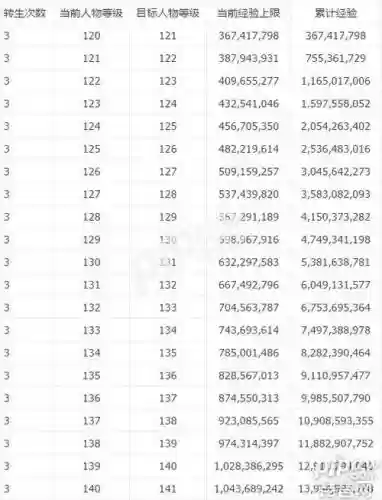This screenshot has height=500, width=382.
Task: Click cumulative experience 10,908,593,355
Action: [336, 421]
